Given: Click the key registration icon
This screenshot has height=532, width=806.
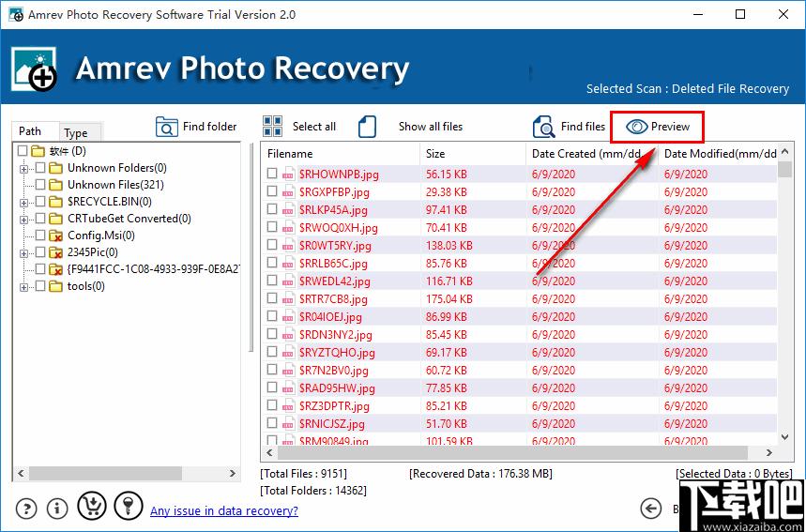Looking at the screenshot, I should point(127,507).
